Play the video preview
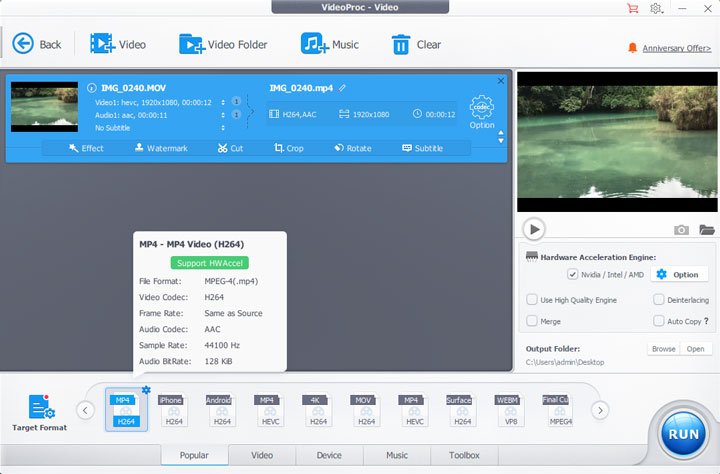This screenshot has height=474, width=720. tap(535, 230)
